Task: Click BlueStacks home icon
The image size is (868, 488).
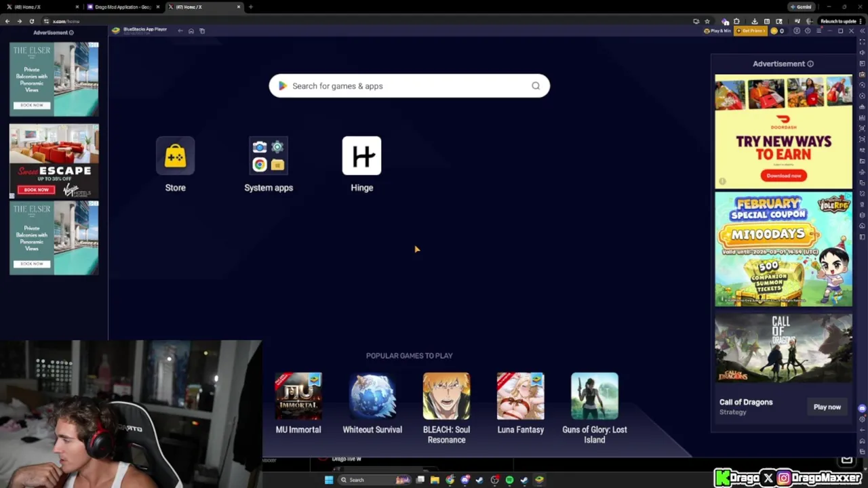Action: tap(191, 30)
